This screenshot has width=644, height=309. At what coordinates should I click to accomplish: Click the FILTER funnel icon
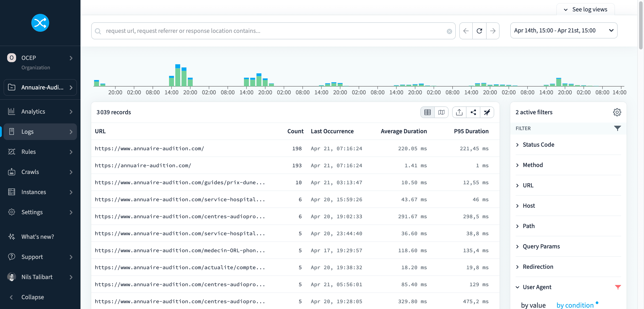tap(617, 128)
